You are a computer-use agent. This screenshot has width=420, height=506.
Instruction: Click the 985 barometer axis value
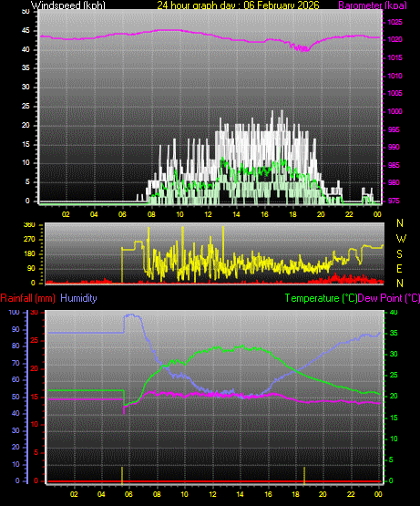tap(394, 165)
